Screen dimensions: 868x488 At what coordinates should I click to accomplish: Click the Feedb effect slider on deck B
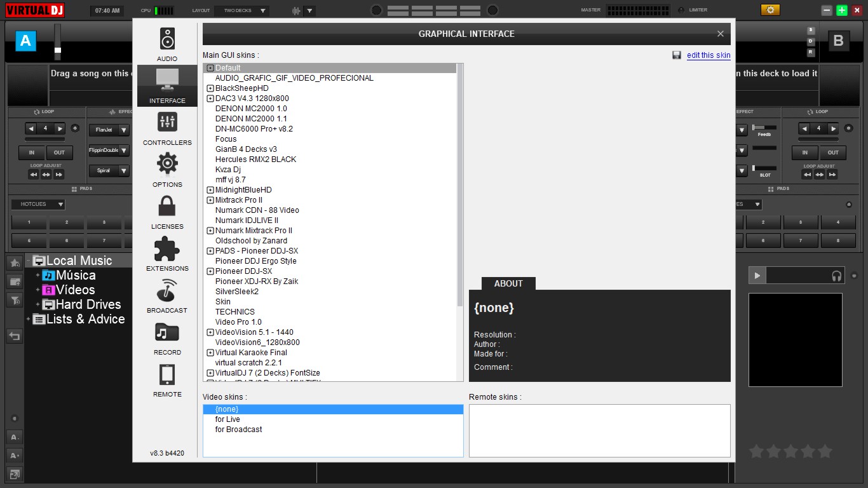(x=764, y=128)
